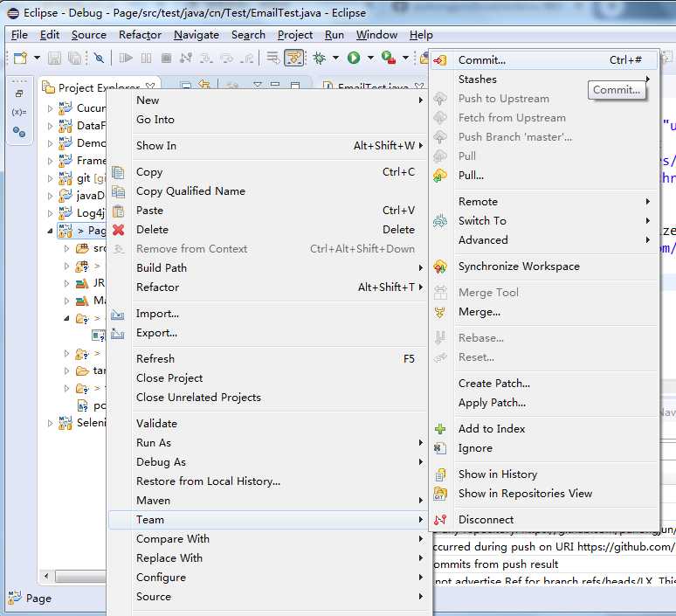Open the Run configurations dropdown arrow
The width and height of the screenshot is (676, 616).
[370, 58]
